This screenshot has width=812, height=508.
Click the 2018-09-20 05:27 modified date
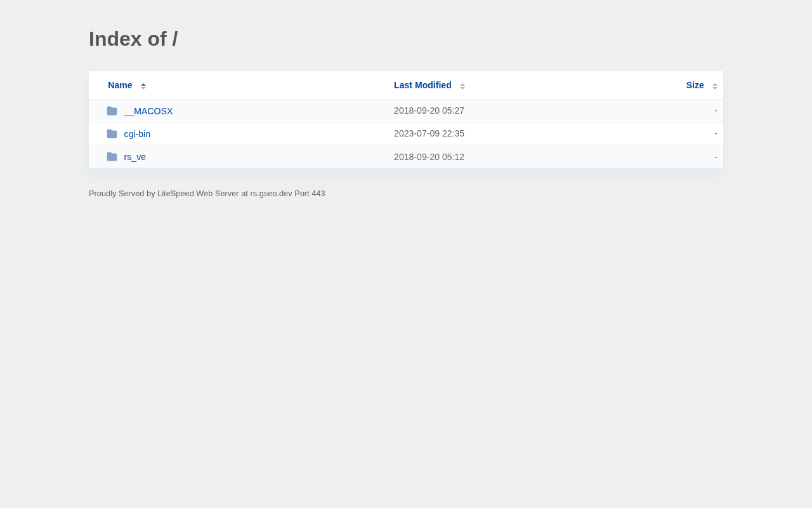point(429,110)
